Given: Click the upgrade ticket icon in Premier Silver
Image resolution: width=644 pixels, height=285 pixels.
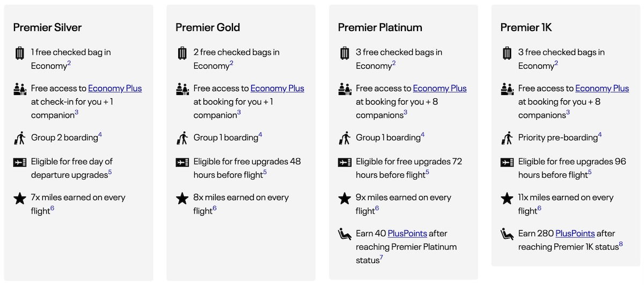Looking at the screenshot, I should coord(20,162).
